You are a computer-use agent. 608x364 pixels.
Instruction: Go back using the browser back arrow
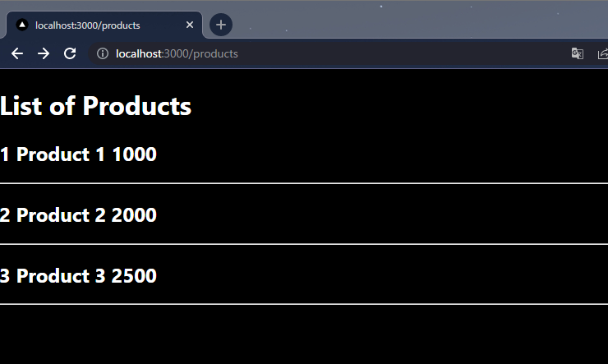pos(17,53)
